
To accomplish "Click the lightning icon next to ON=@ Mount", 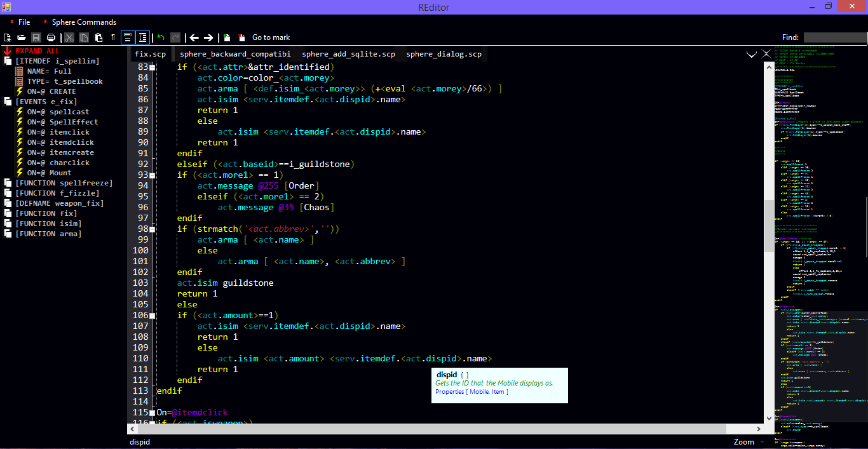I will (x=20, y=173).
